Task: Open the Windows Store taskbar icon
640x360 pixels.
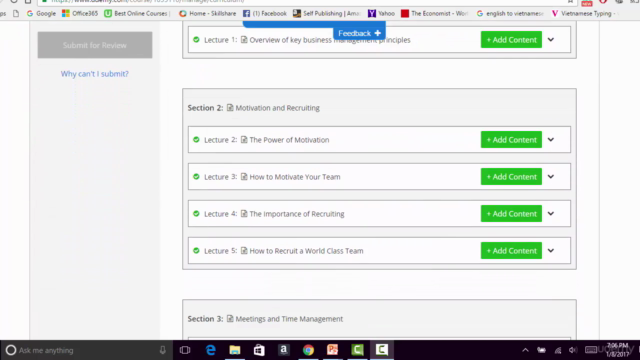Action: [x=259, y=350]
